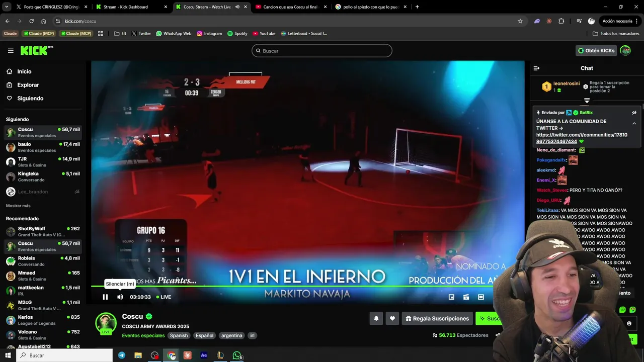
Task: Focus the Buscar search field
Action: click(322, 51)
